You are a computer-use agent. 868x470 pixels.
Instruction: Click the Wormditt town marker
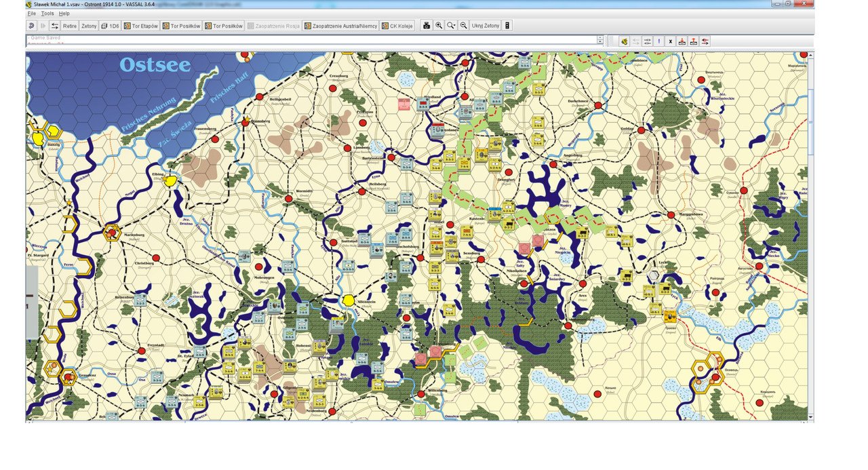[288, 199]
